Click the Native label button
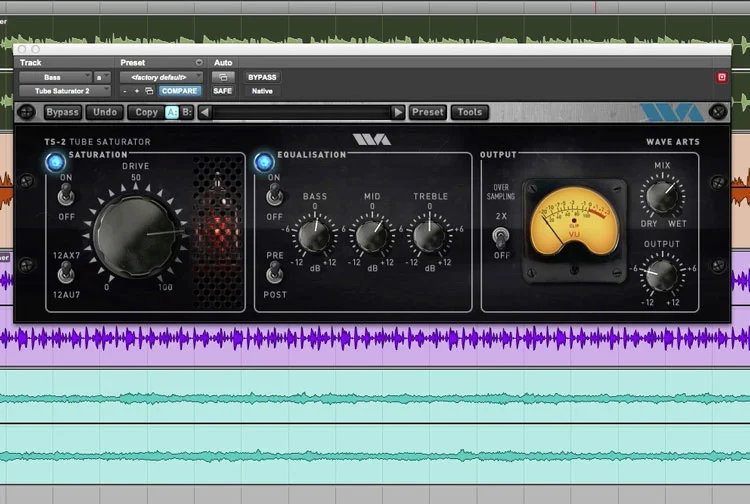Image resolution: width=750 pixels, height=504 pixels. (x=262, y=91)
